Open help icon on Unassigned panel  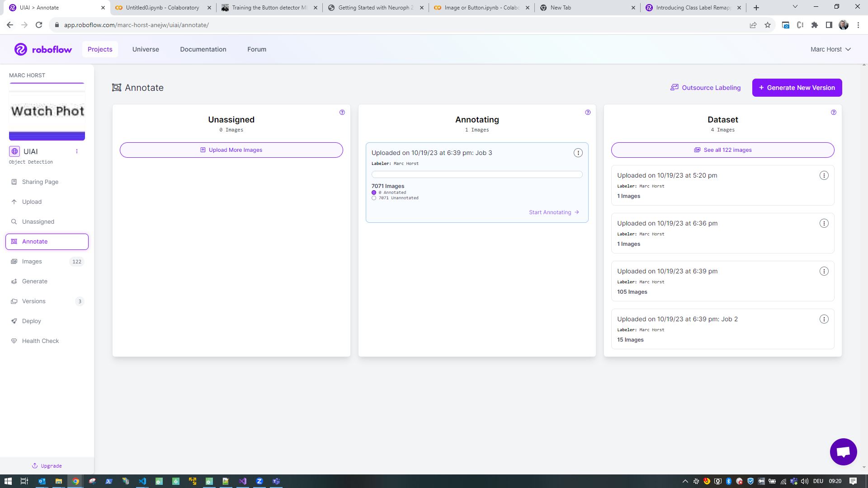pyautogui.click(x=342, y=113)
